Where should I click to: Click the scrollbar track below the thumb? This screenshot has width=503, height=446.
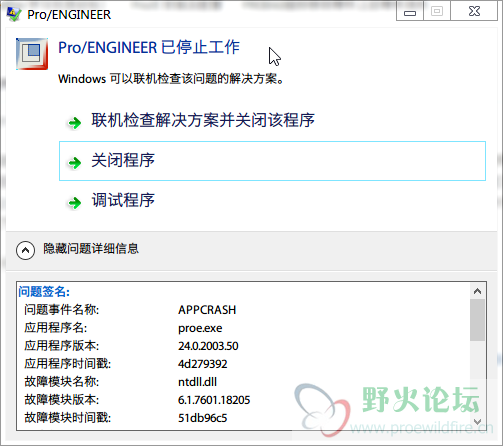click(477, 378)
